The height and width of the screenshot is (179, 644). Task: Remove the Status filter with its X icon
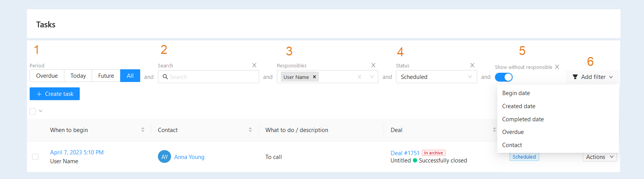coord(472,65)
